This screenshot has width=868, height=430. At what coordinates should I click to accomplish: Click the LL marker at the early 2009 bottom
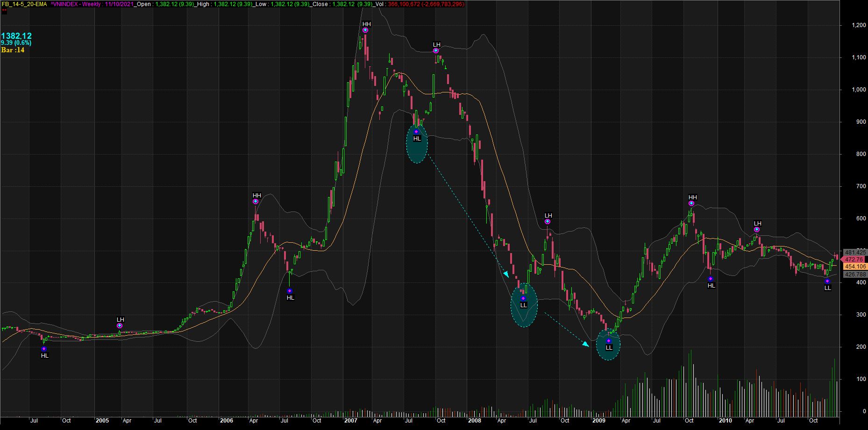click(x=608, y=341)
